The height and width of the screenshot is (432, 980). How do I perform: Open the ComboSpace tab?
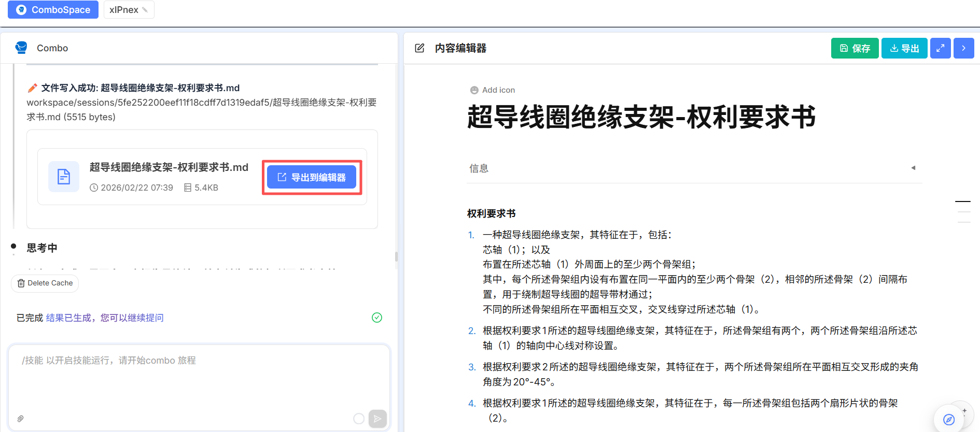[53, 10]
